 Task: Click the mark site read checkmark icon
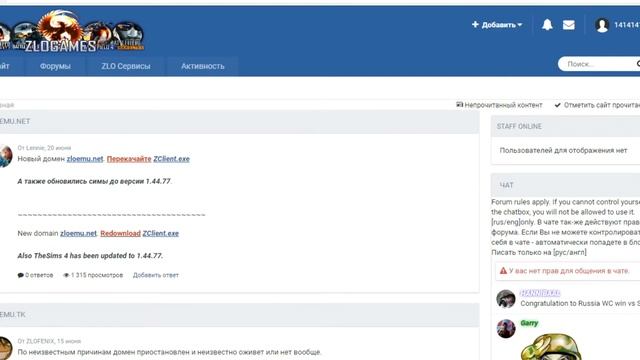tap(558, 105)
